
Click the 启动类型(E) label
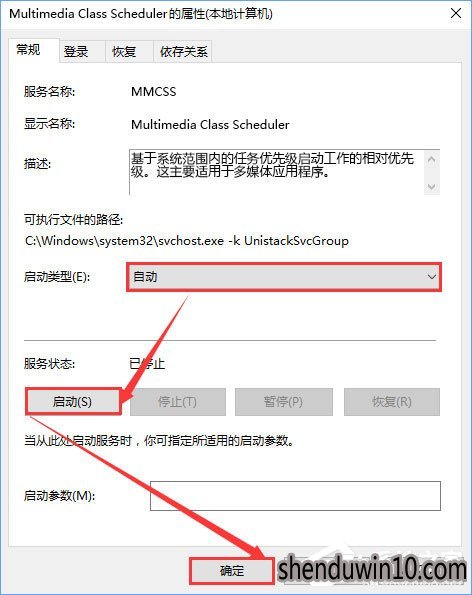click(x=57, y=277)
